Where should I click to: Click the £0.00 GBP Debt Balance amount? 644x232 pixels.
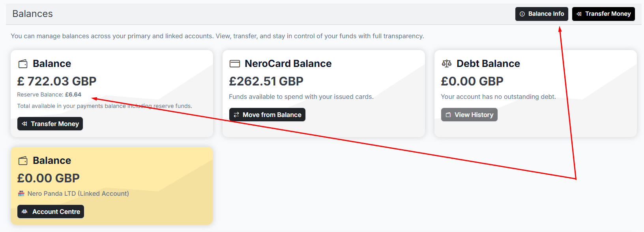[x=472, y=81]
